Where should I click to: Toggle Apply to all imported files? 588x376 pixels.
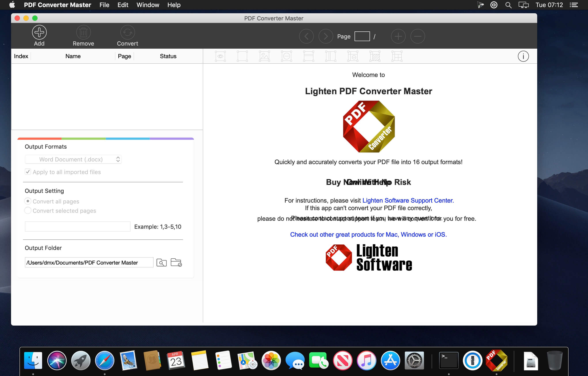tap(28, 172)
